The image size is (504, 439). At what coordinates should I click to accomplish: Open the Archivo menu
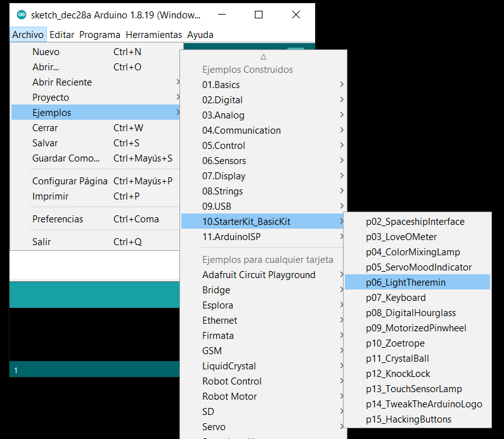pyautogui.click(x=28, y=35)
